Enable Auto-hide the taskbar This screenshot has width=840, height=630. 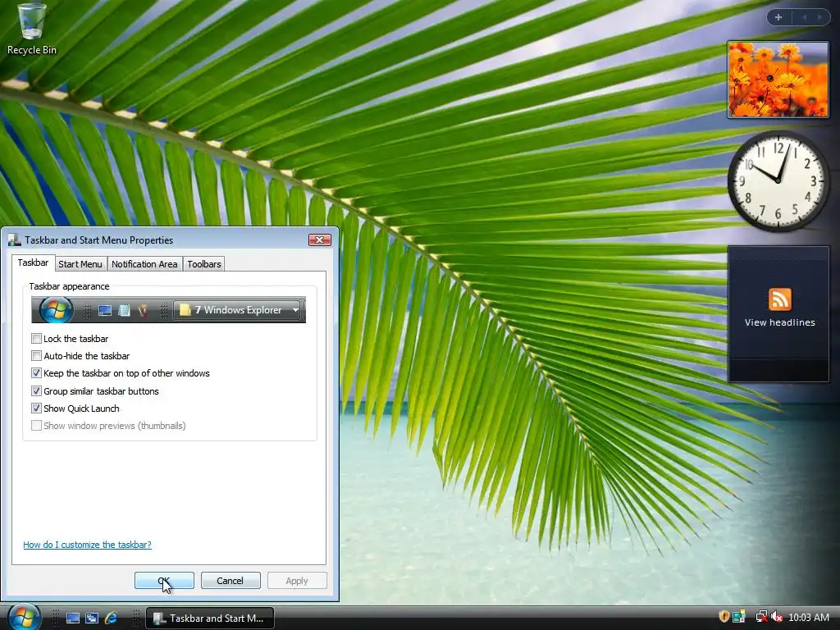[x=36, y=356]
